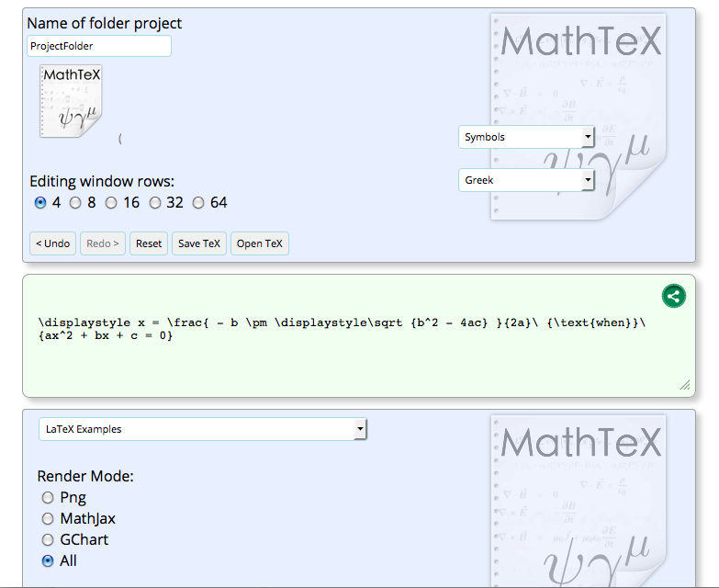Open the Symbols dropdown

click(526, 137)
